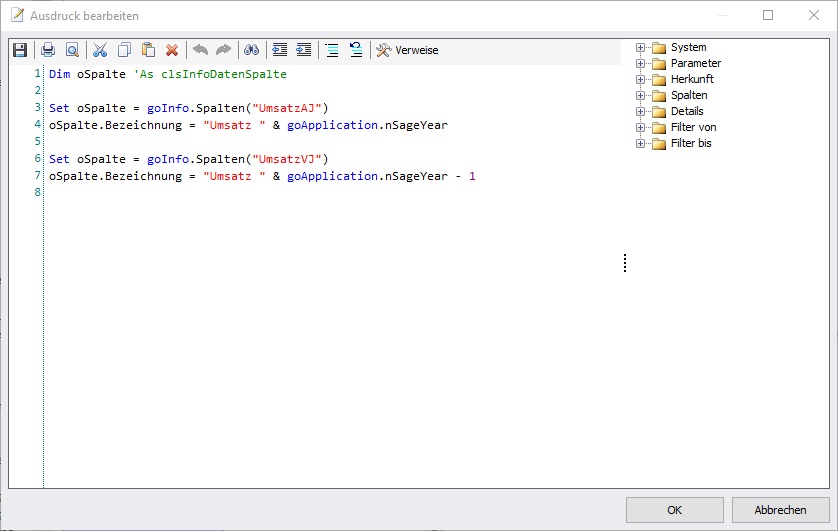
Task: Select the Parameter folder item
Action: [x=696, y=64]
